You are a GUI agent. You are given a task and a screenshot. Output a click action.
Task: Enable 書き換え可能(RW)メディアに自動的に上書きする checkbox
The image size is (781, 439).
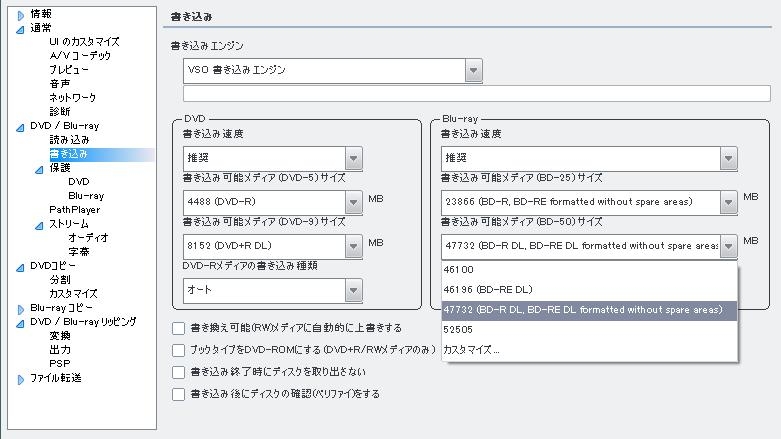178,328
